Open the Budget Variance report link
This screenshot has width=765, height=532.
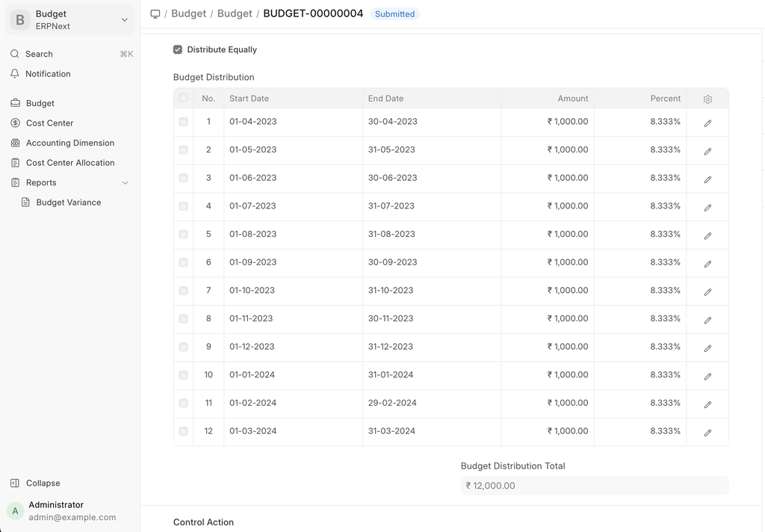coord(68,202)
